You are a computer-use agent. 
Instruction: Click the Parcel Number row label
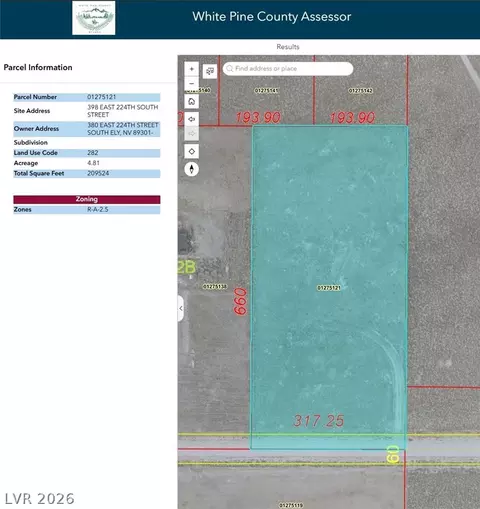35,97
